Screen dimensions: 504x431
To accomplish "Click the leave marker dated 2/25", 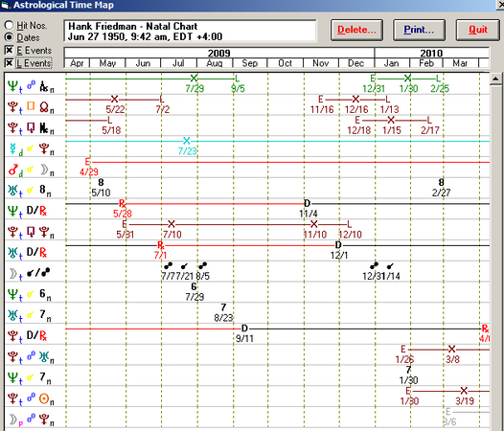I will tap(438, 79).
